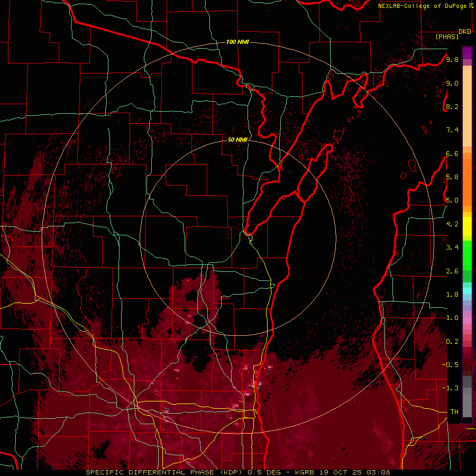Click the 8.2 legend value
The width and height of the screenshot is (476, 476).
click(452, 106)
